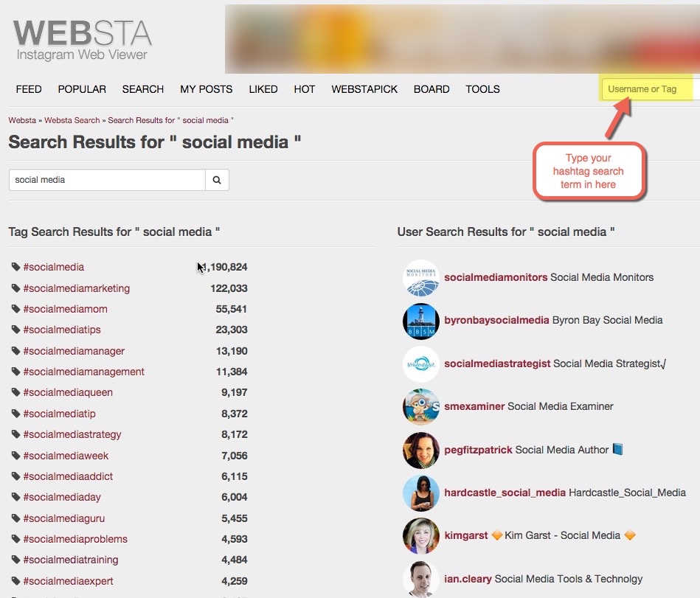Click the tag icon beside #socialmediamanager
The height and width of the screenshot is (598, 700).
[x=15, y=351]
